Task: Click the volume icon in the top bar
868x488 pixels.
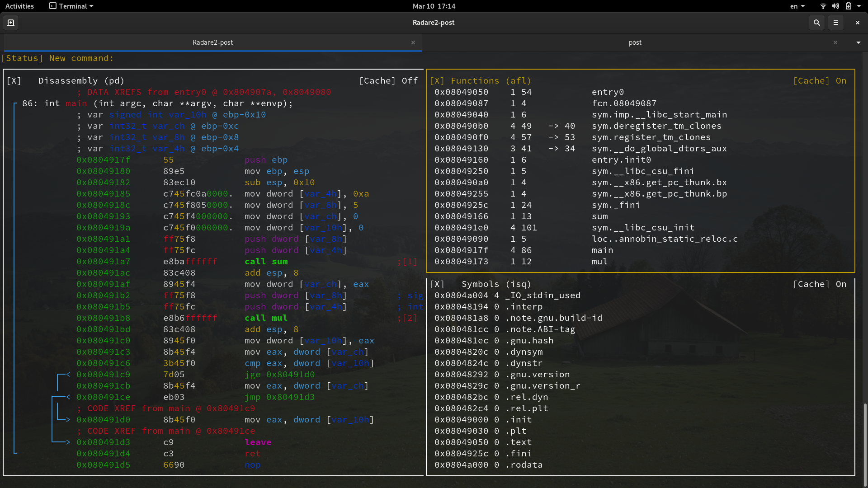Action: 835,6
